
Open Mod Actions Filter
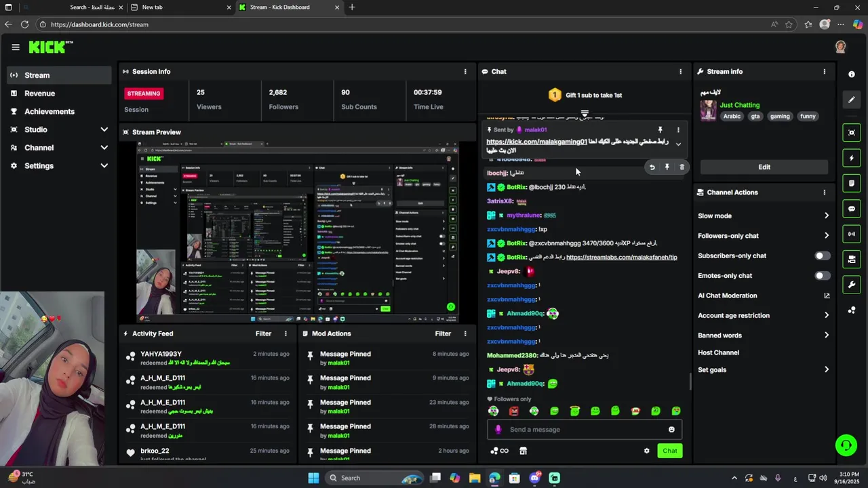(x=443, y=333)
